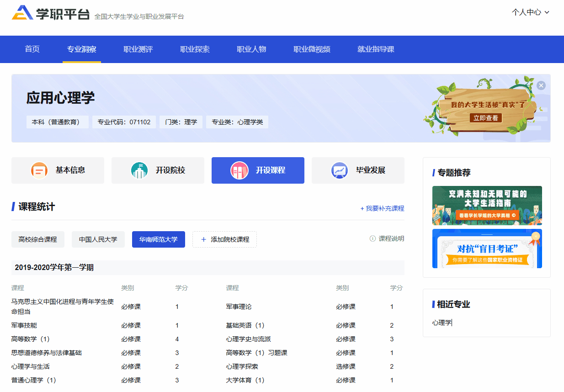Navigate to 职业探索
Viewport: 564px width, 392px height.
click(195, 49)
